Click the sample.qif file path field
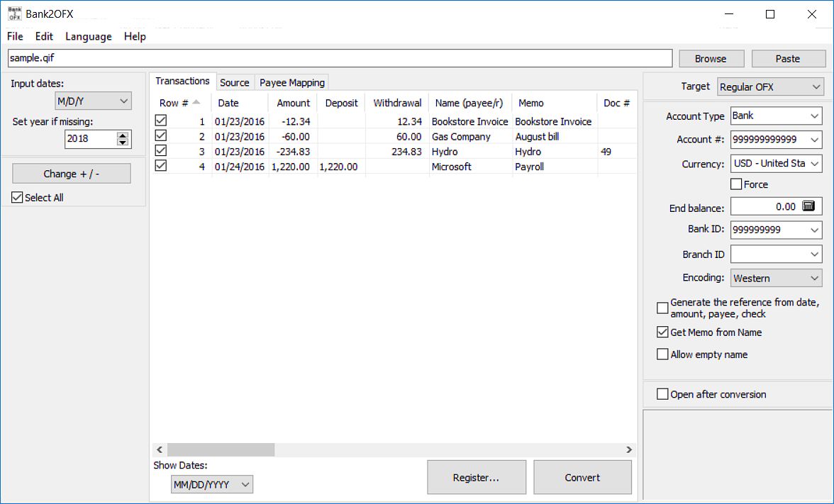Viewport: 834px width, 504px height. (340, 58)
